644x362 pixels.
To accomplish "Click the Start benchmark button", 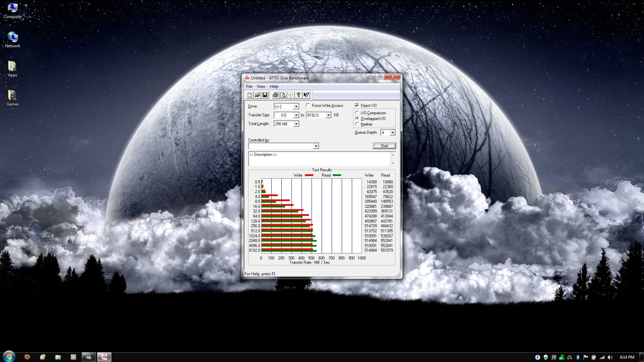I will coord(384,146).
